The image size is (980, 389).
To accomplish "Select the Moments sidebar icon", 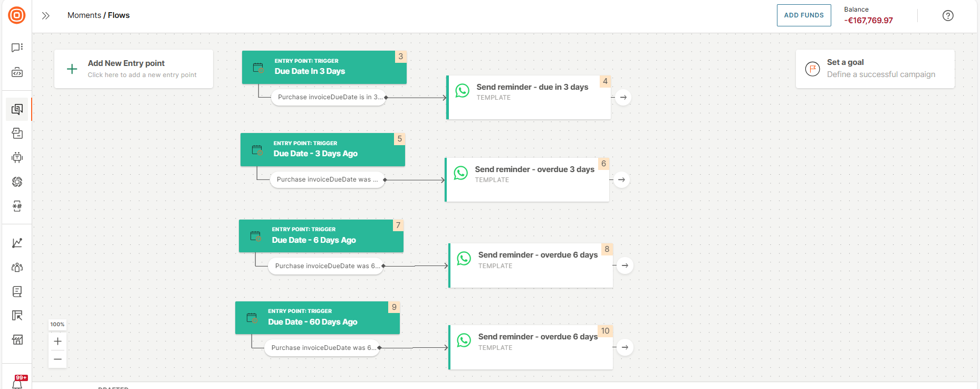I will 17,109.
